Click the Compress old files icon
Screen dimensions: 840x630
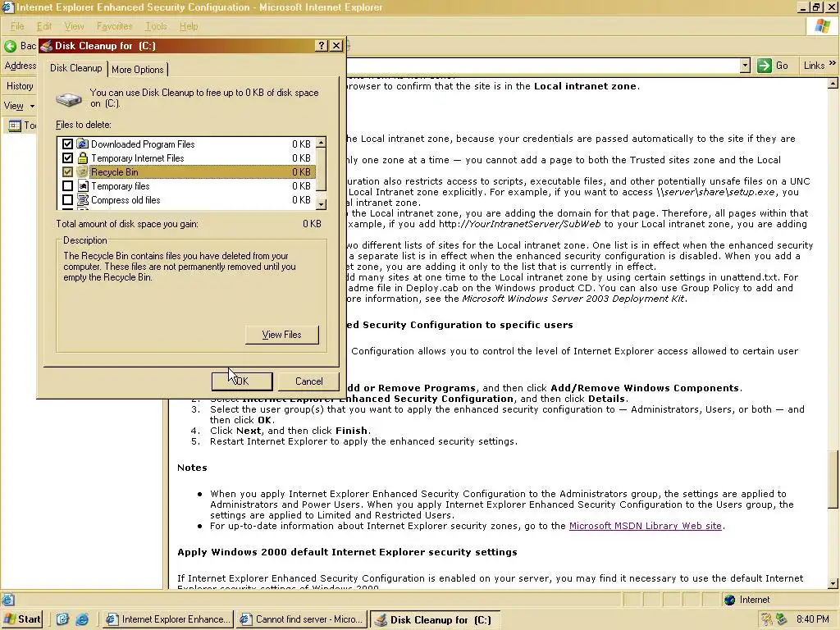[83, 200]
